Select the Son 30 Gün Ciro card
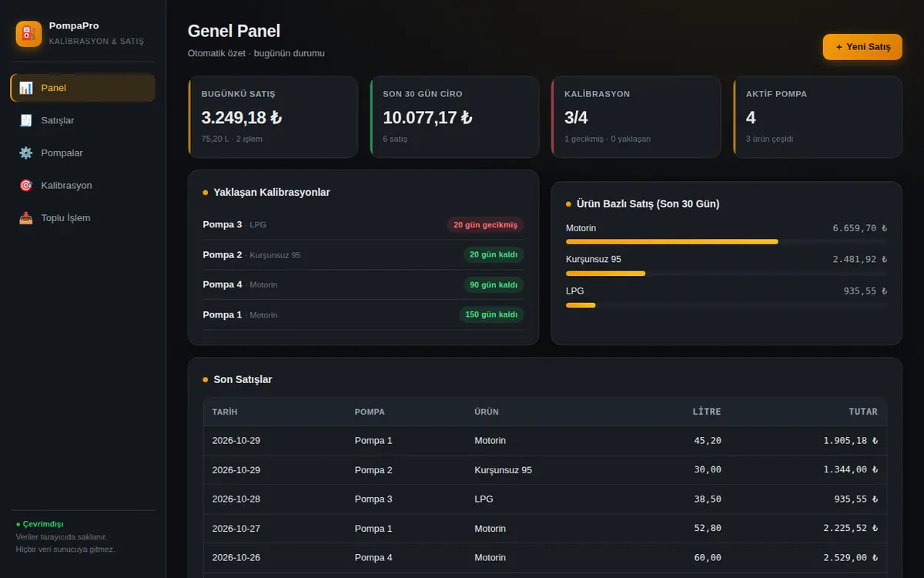Viewport: 924px width, 578px height. click(x=454, y=117)
